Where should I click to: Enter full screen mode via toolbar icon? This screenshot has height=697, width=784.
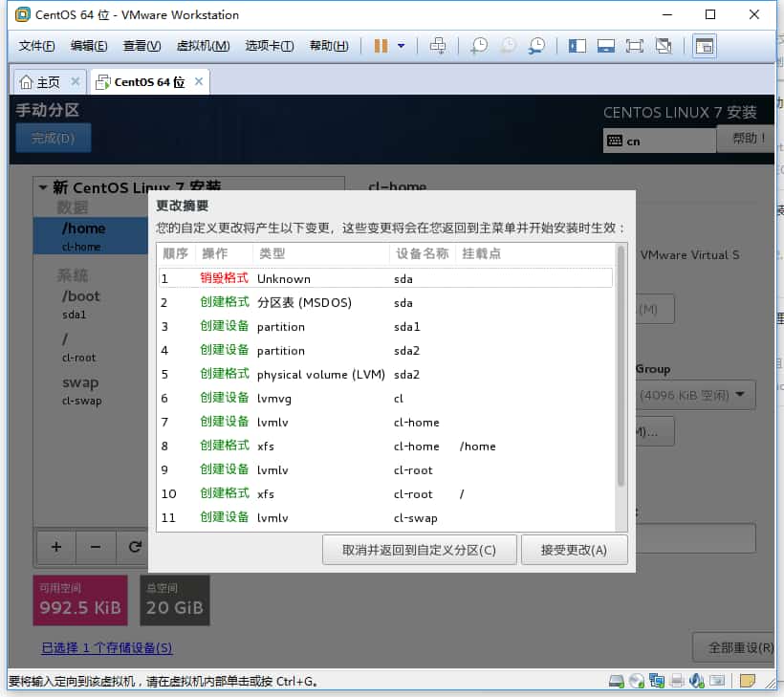[x=634, y=46]
